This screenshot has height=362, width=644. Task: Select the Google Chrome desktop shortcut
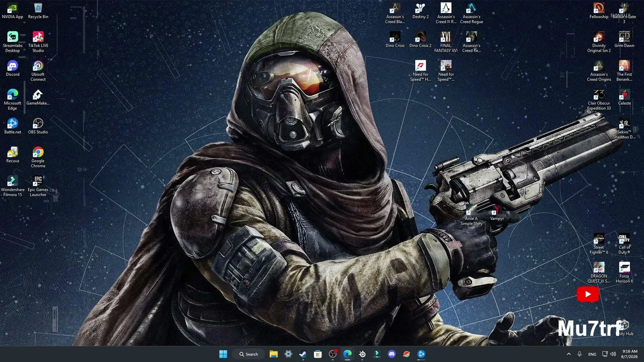coord(38,157)
